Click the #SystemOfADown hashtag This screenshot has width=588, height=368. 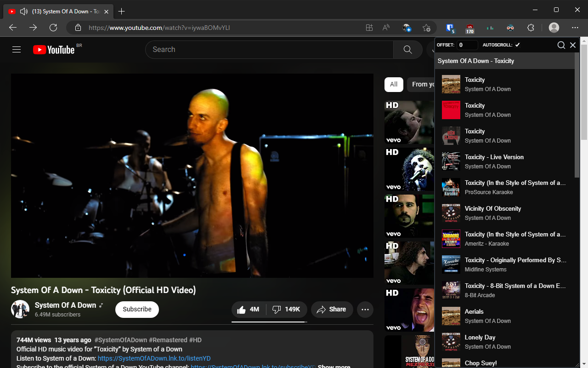(x=121, y=340)
